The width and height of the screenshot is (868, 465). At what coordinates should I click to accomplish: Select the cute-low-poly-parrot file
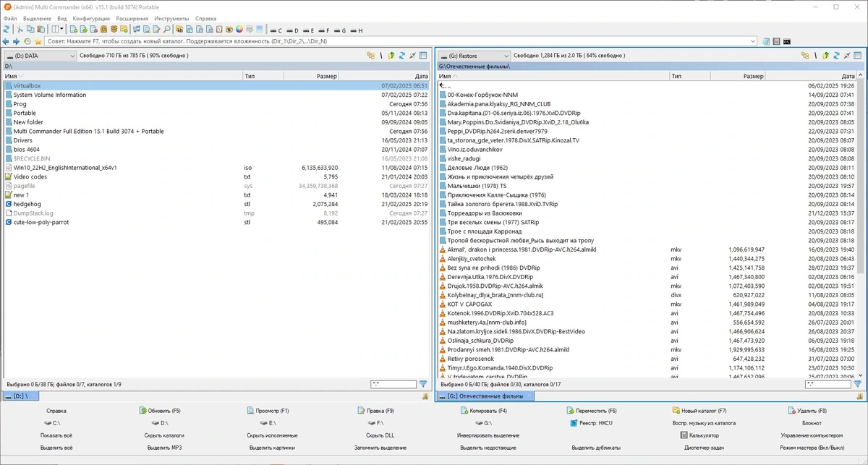pos(216,222)
